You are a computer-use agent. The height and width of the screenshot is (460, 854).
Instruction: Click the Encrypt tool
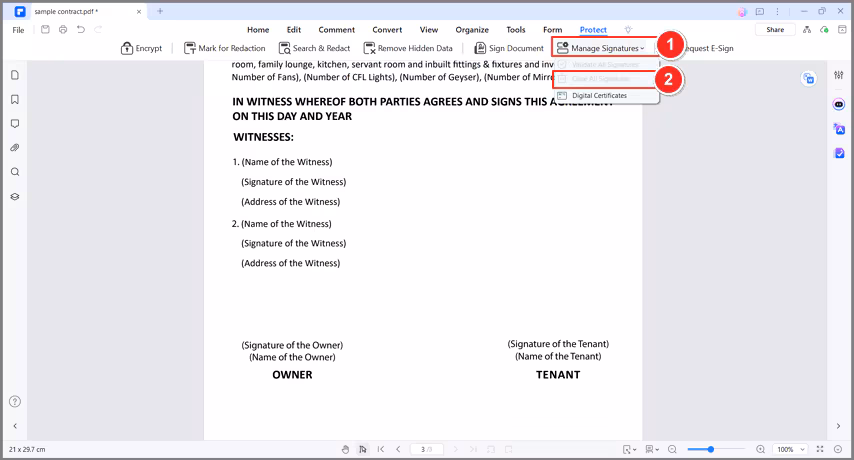(142, 48)
